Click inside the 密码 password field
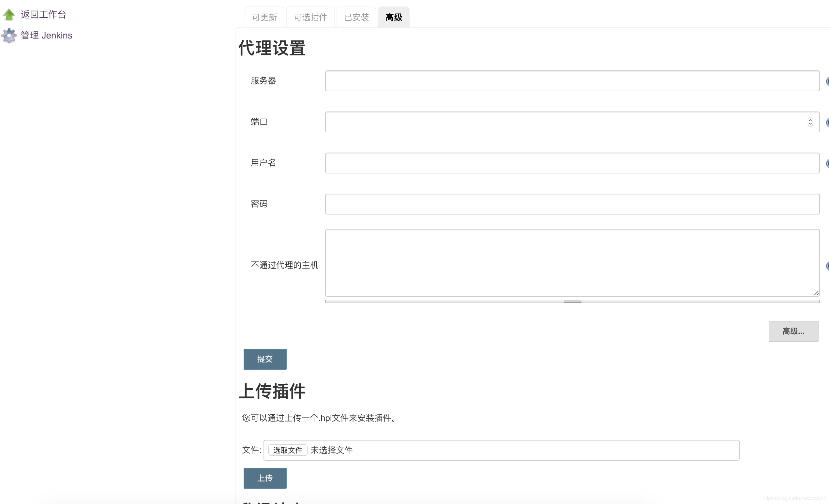Viewport: 829px width, 504px height. [572, 204]
